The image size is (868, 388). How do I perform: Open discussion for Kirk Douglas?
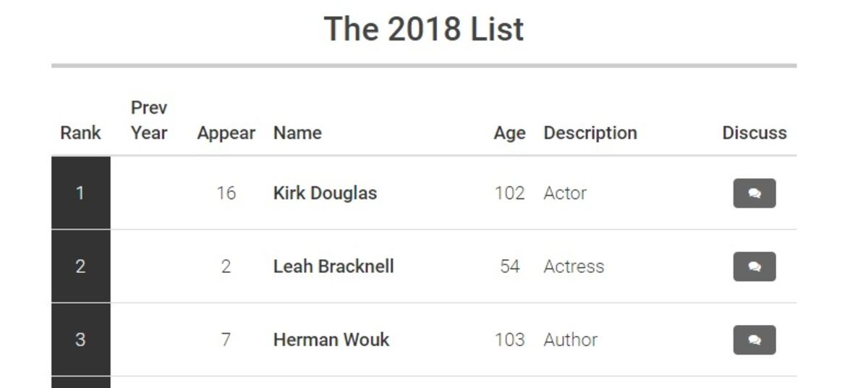[754, 193]
